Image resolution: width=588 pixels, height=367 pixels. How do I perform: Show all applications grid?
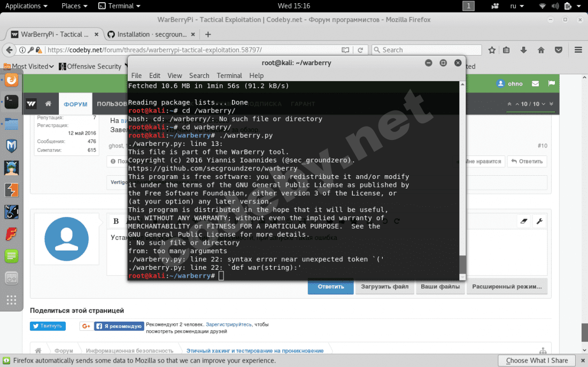pos(11,300)
